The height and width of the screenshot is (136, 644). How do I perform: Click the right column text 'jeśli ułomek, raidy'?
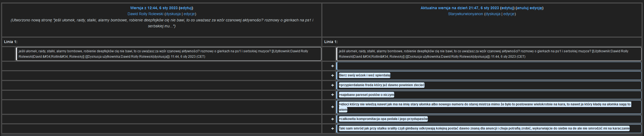pyautogui.click(x=352, y=51)
